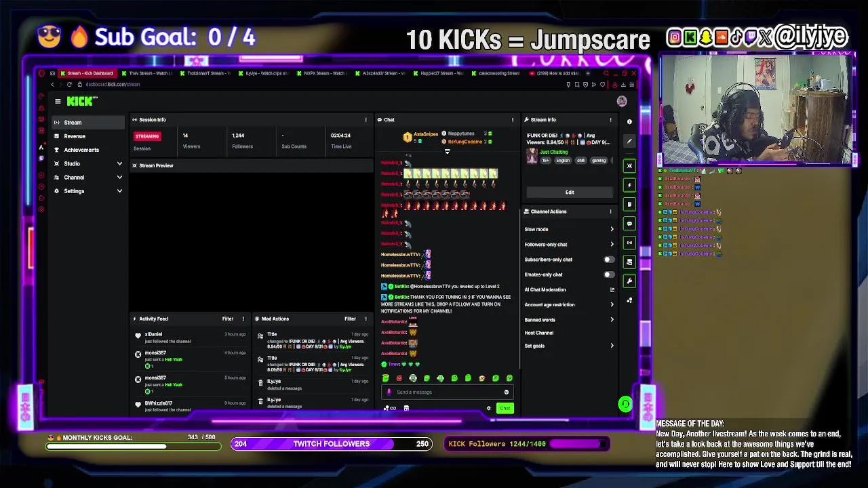The height and width of the screenshot is (488, 868).
Task: Open Mod Actions Filter
Action: tap(350, 319)
